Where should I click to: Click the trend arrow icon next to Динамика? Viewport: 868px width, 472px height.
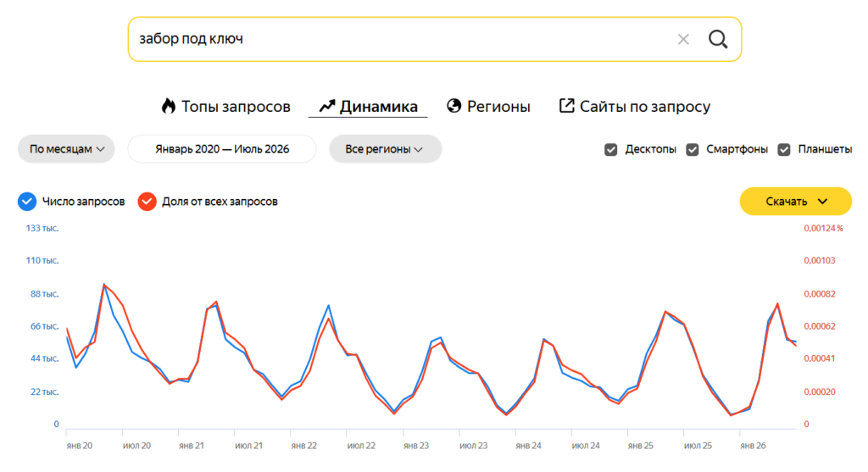[x=327, y=106]
